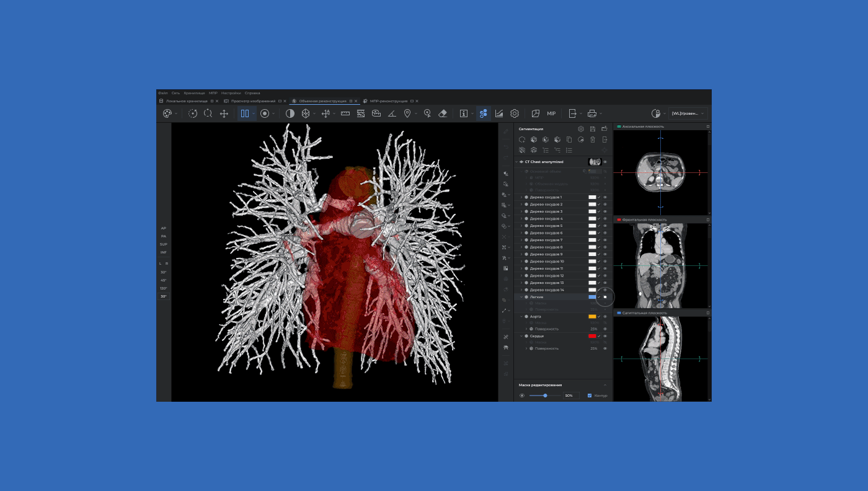This screenshot has height=491, width=868.
Task: Select the AP view orientation button
Action: [x=164, y=228]
